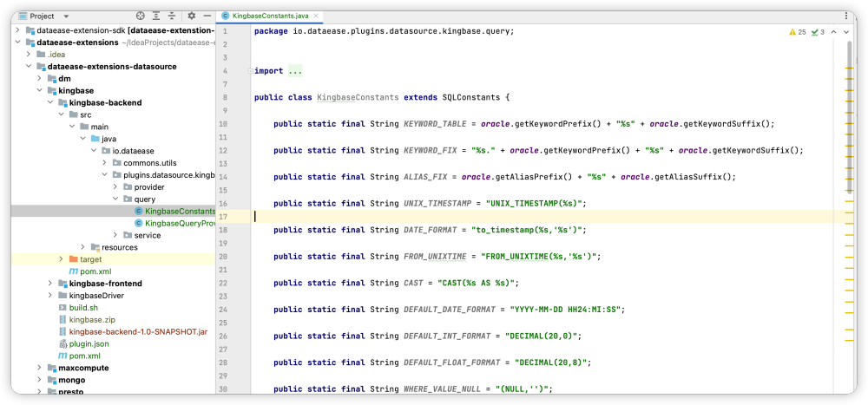
Task: Click the Expand All icon in Project panel
Action: pyautogui.click(x=156, y=16)
